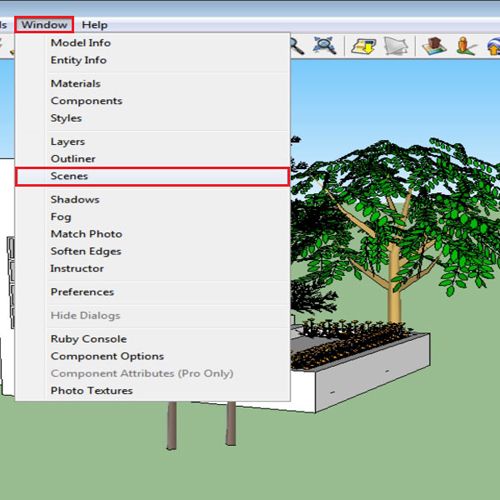Click the Add Location map icon
The width and height of the screenshot is (500, 500).
[x=363, y=46]
